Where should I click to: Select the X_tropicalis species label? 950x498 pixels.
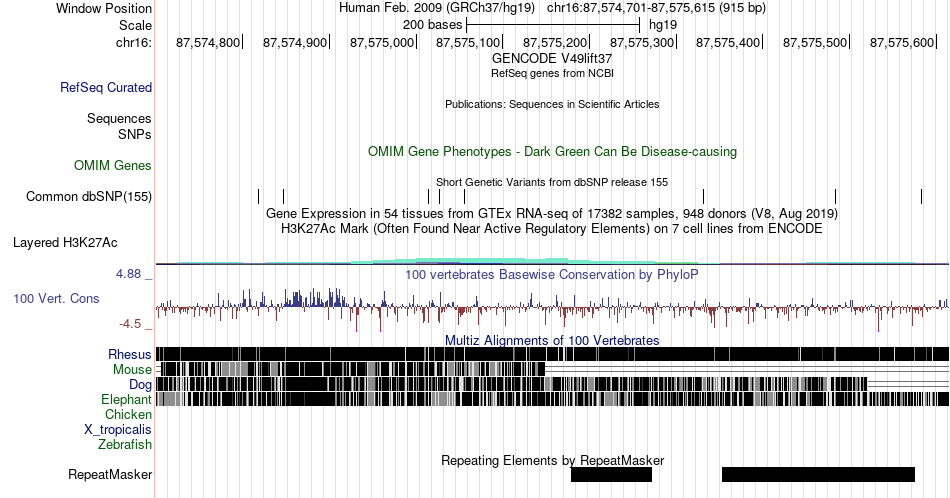pyautogui.click(x=118, y=430)
